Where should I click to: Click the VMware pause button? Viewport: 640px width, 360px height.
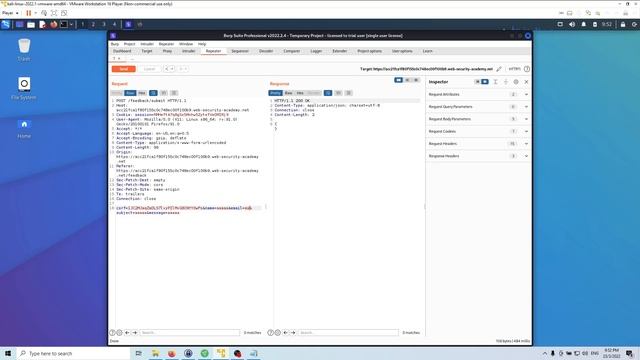(29, 13)
